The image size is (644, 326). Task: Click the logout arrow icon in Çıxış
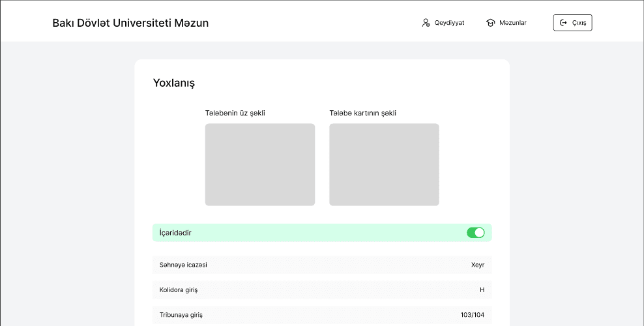(564, 23)
